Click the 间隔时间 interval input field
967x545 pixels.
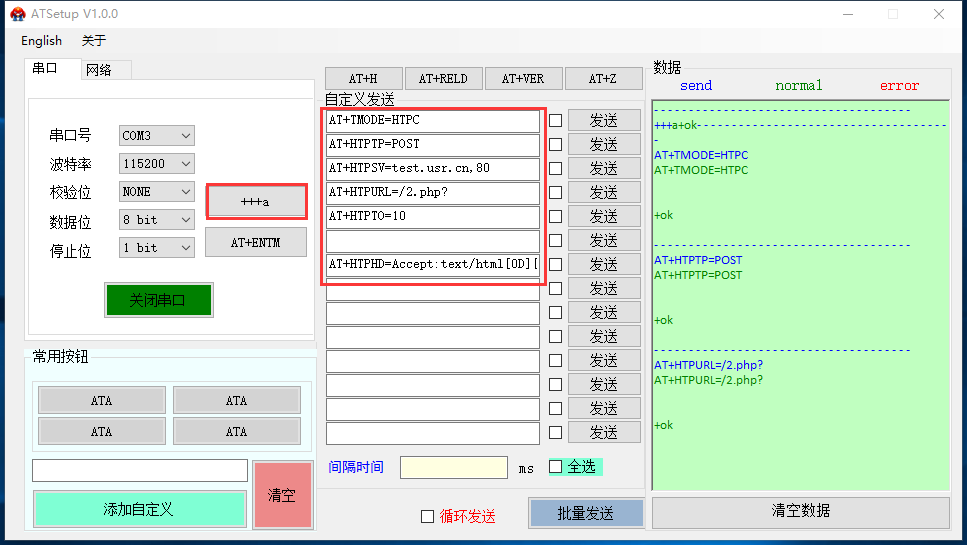(x=453, y=467)
